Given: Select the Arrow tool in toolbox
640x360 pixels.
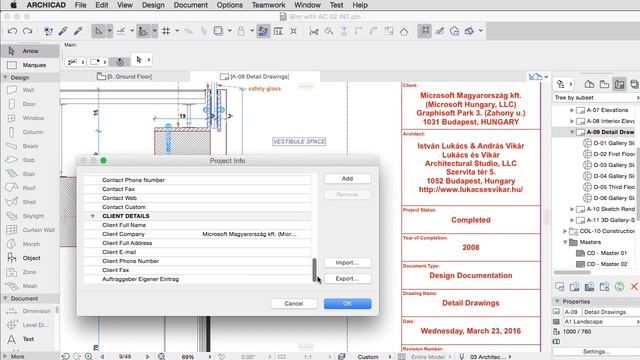Looking at the screenshot, I should click(30, 51).
